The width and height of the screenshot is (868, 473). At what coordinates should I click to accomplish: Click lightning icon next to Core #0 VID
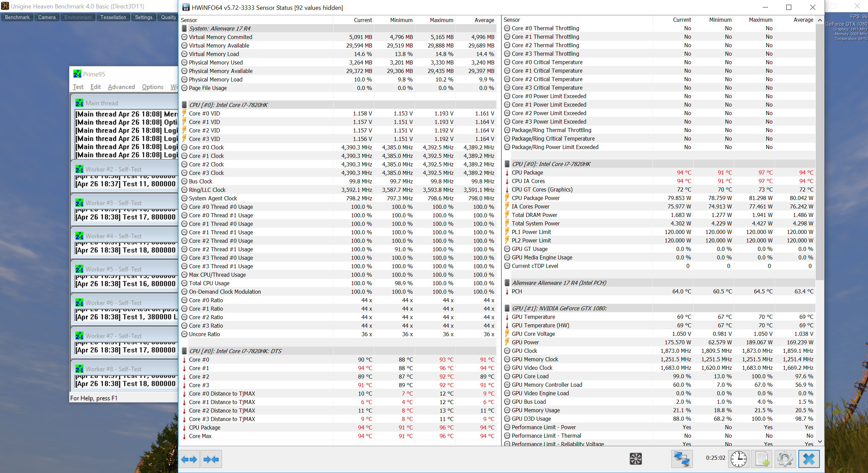[x=184, y=113]
